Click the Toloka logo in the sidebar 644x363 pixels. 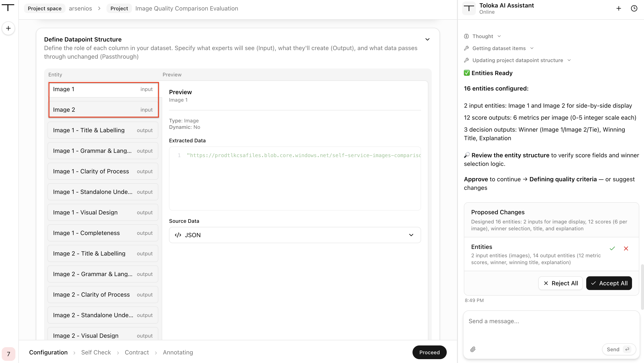coord(8,7)
